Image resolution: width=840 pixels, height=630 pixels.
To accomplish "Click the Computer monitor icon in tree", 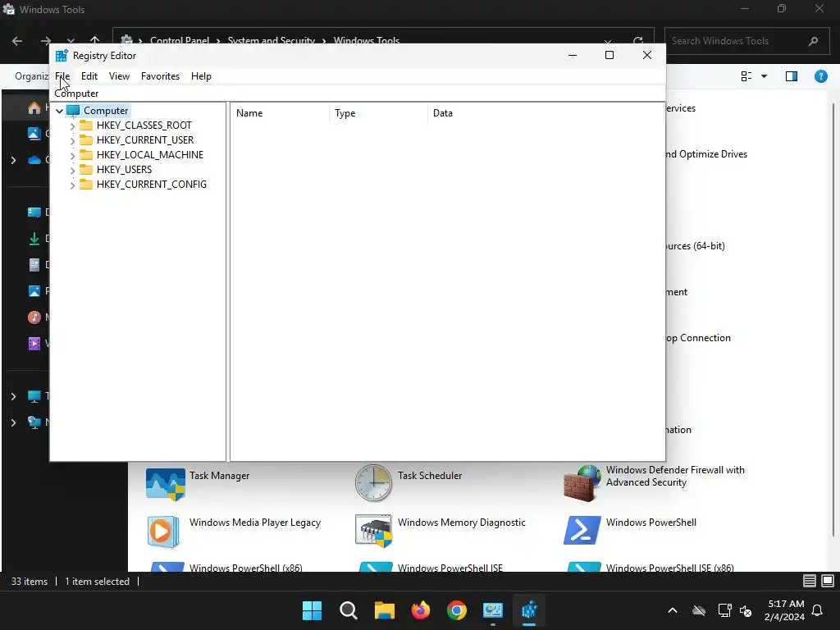I will [73, 111].
